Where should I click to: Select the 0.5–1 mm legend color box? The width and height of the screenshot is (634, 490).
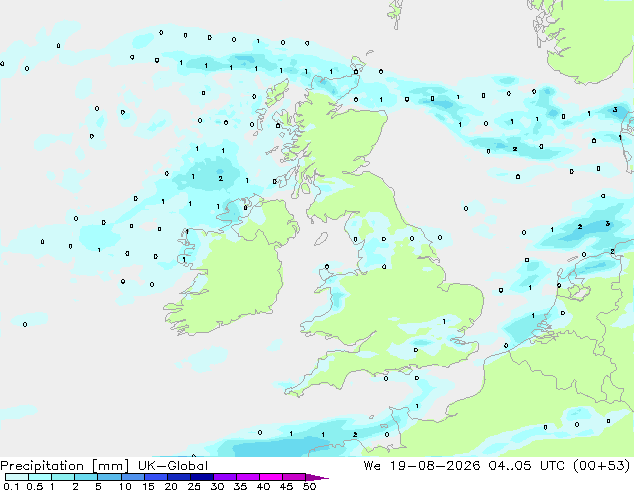pos(40,477)
